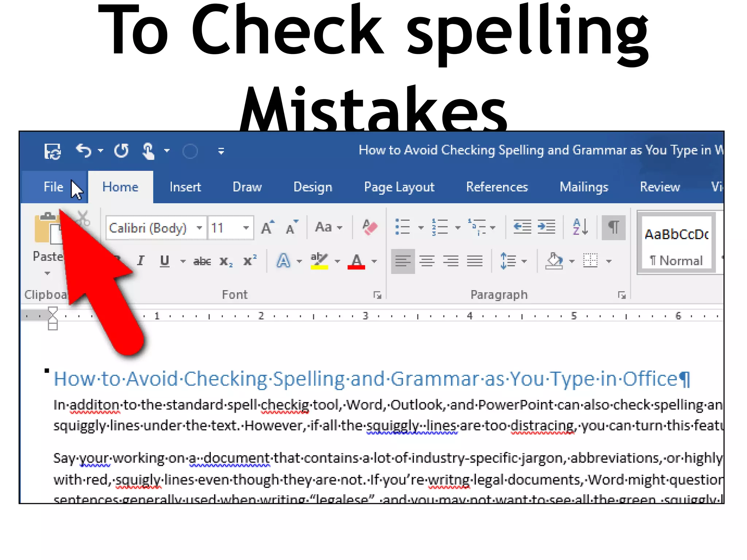Open the Touch/Mouse mode dropdown arrow
The image size is (747, 560).
point(167,150)
